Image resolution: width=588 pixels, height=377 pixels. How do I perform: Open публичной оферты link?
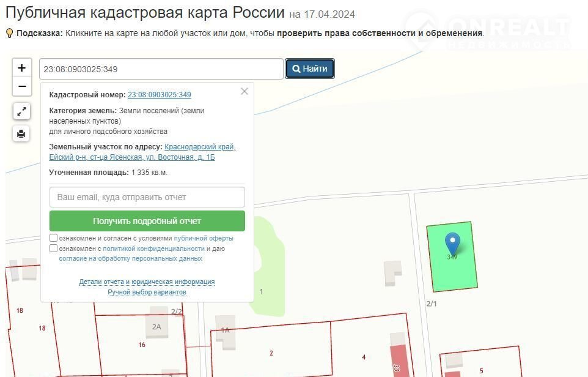click(204, 238)
